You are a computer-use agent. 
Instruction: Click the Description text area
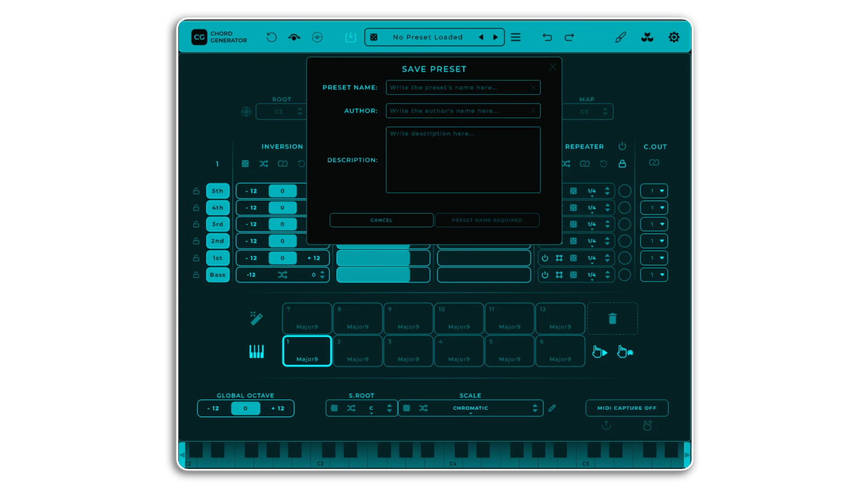click(463, 160)
